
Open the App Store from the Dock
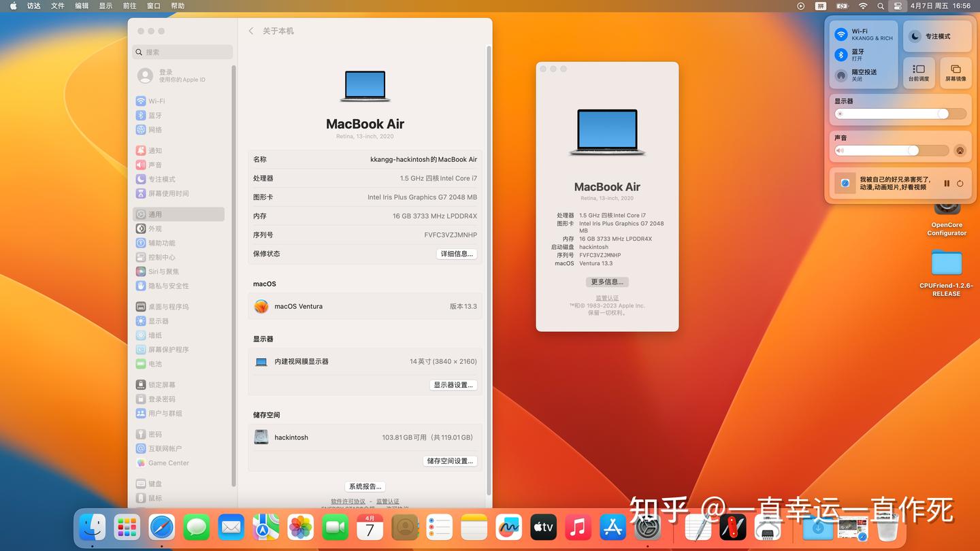point(612,527)
